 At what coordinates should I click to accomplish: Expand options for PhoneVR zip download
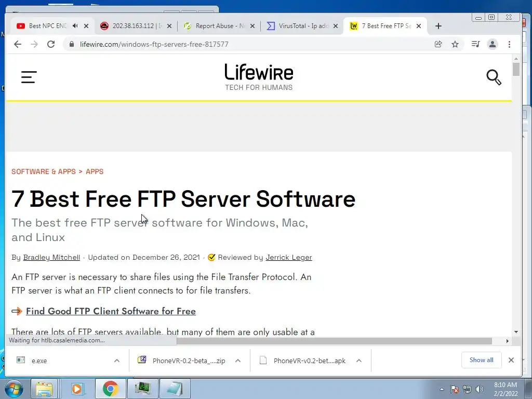click(238, 361)
